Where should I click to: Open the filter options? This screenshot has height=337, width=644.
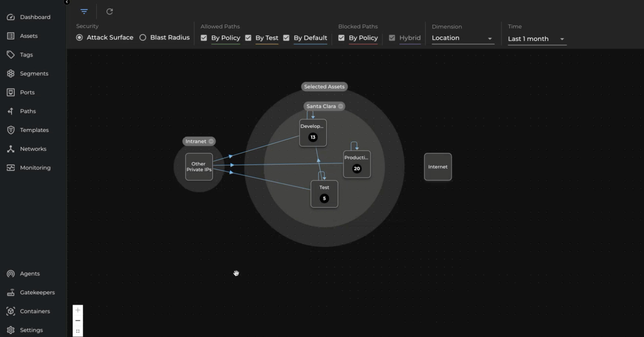click(84, 11)
